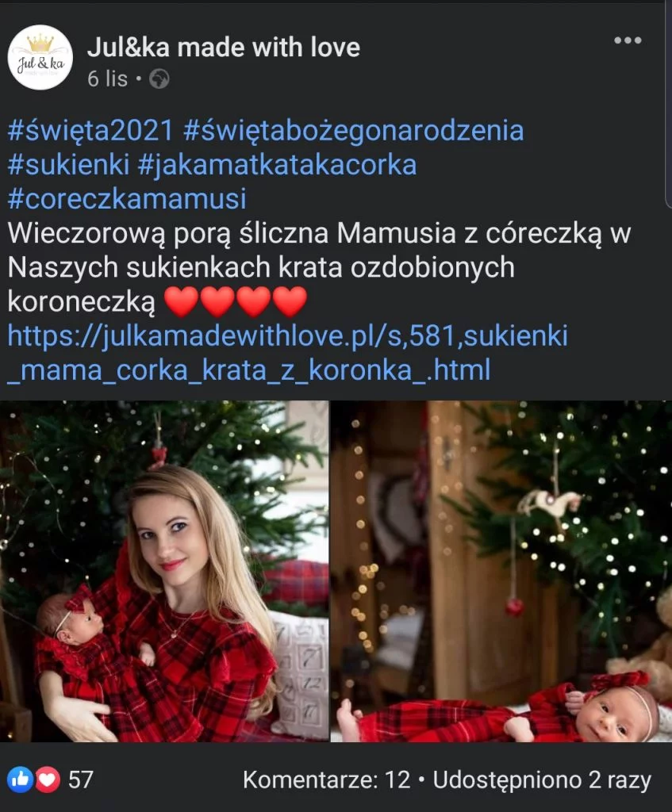Follow the #świętabożegonarodzenia hashtag
672x812 pixels.
click(353, 131)
